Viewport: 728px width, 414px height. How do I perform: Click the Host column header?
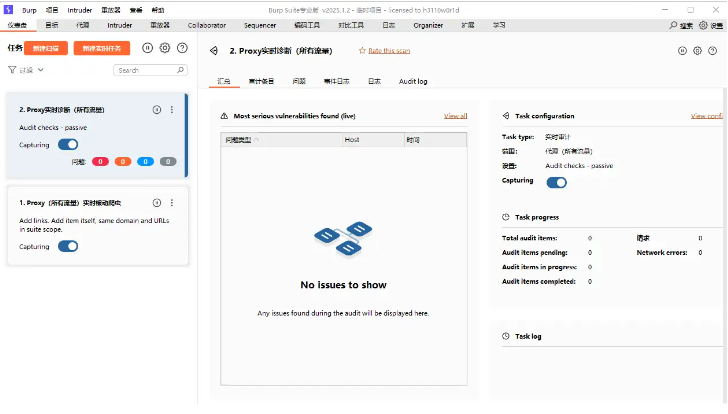tap(373, 140)
